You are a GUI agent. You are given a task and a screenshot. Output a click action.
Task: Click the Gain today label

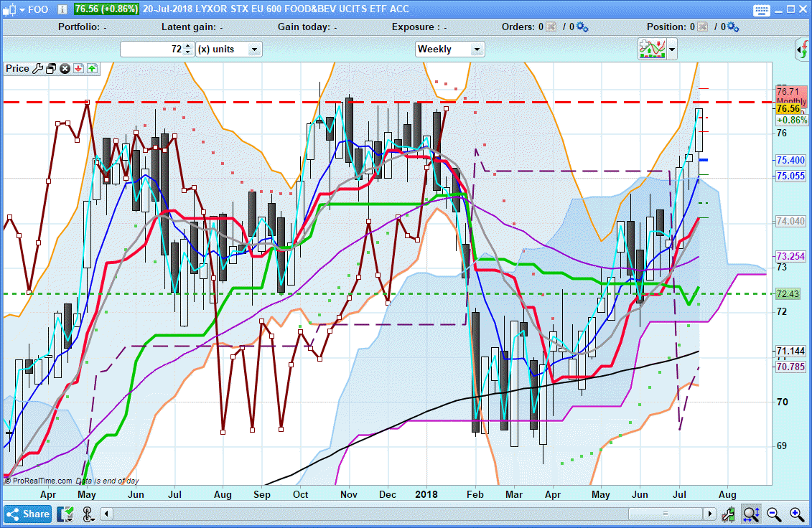(x=304, y=27)
